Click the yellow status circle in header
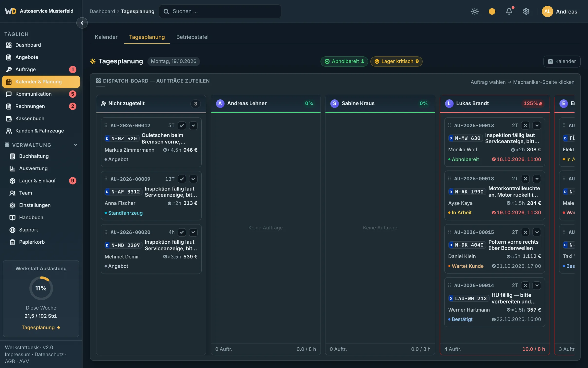588x368 pixels. coord(492,11)
